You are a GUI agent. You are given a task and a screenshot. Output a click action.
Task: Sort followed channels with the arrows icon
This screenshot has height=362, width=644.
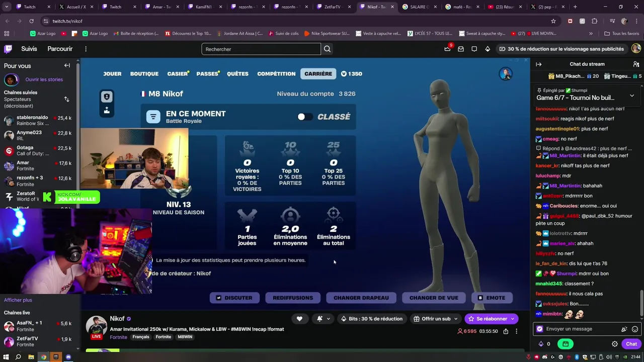pos(66,99)
